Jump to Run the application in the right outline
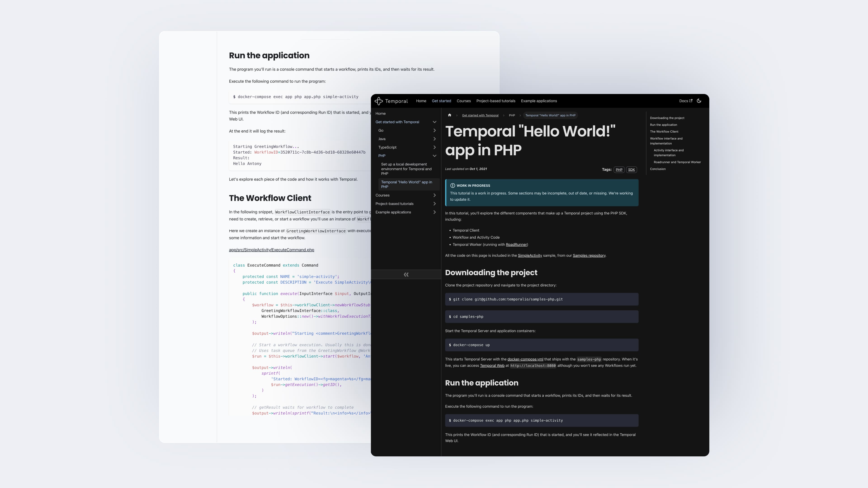 coord(663,125)
